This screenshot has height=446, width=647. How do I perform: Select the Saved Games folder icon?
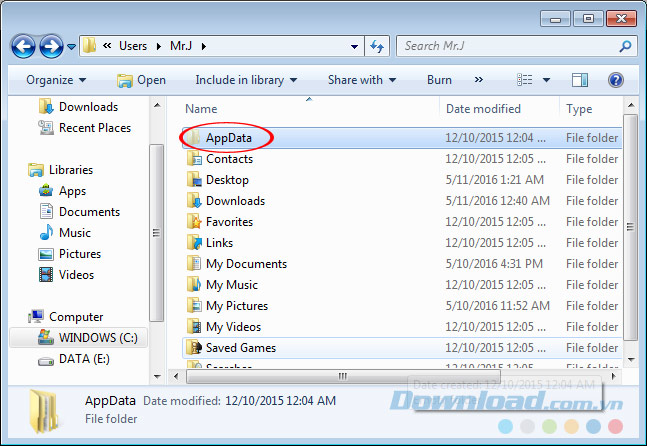click(x=194, y=348)
